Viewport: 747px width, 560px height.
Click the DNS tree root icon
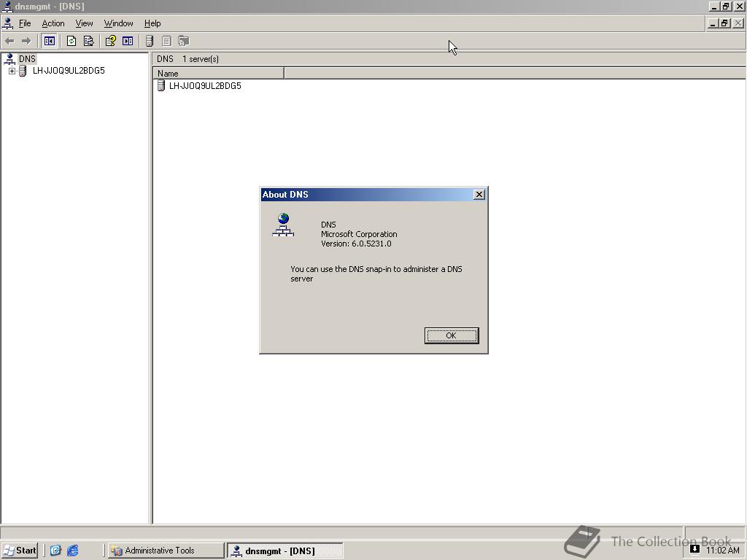click(9, 59)
